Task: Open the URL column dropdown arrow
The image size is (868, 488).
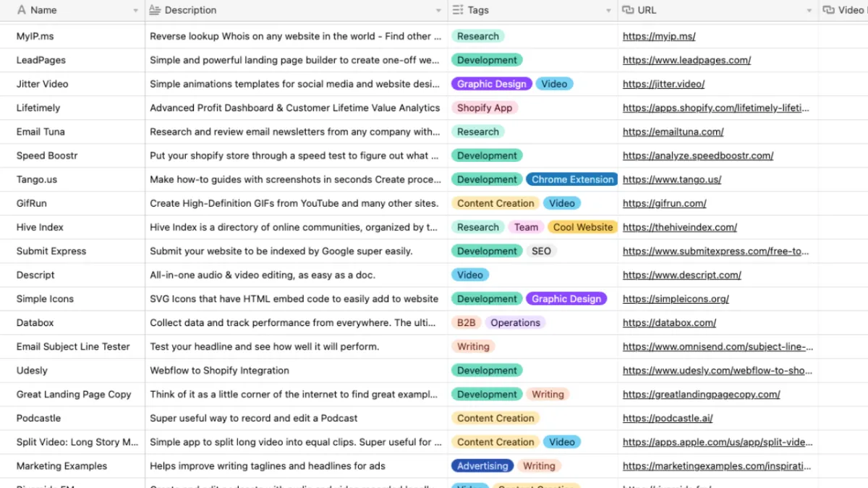Action: click(x=809, y=11)
